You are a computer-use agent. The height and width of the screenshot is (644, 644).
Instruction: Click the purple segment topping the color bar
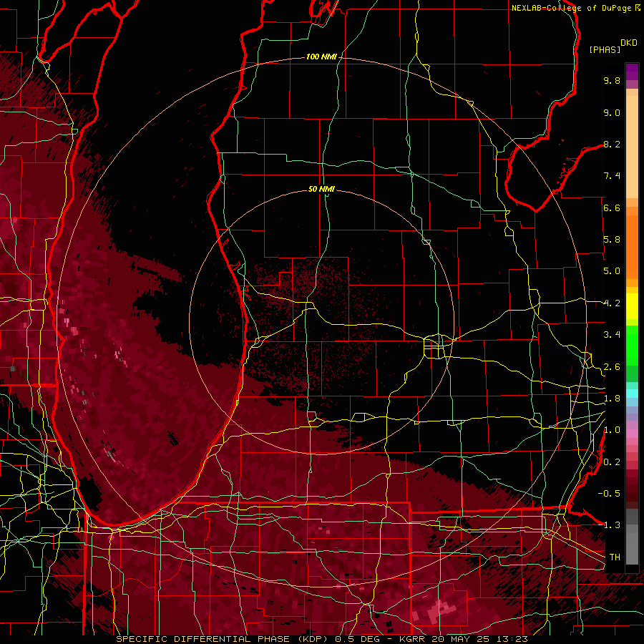coord(632,72)
